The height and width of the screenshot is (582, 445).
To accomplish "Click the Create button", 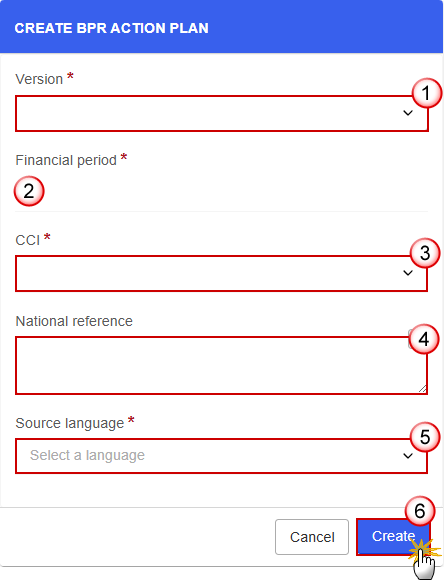I will pyautogui.click(x=393, y=537).
